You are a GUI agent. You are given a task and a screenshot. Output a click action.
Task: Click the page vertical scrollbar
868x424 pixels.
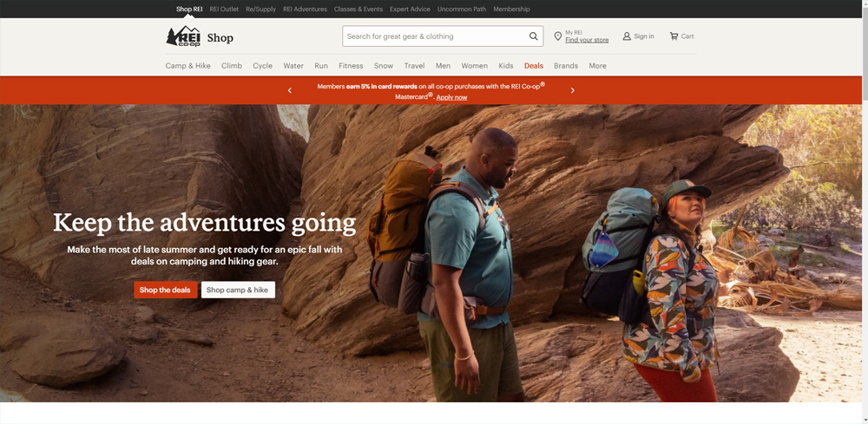click(865, 212)
